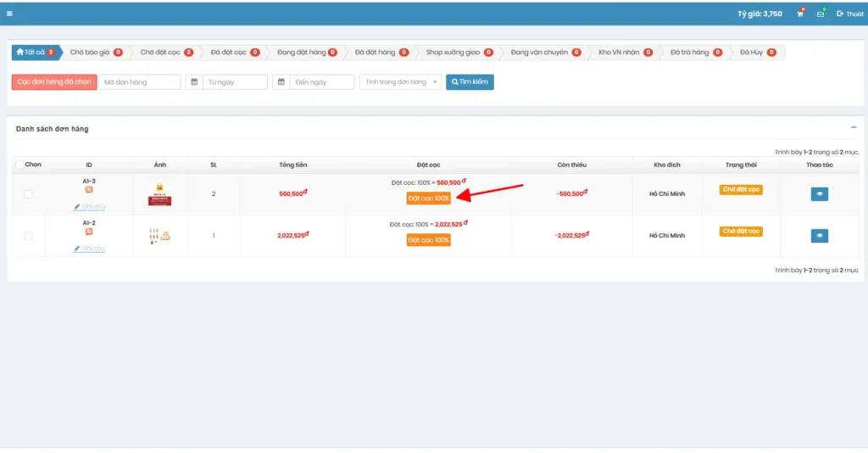Click remaining amount -560,500

(570, 193)
